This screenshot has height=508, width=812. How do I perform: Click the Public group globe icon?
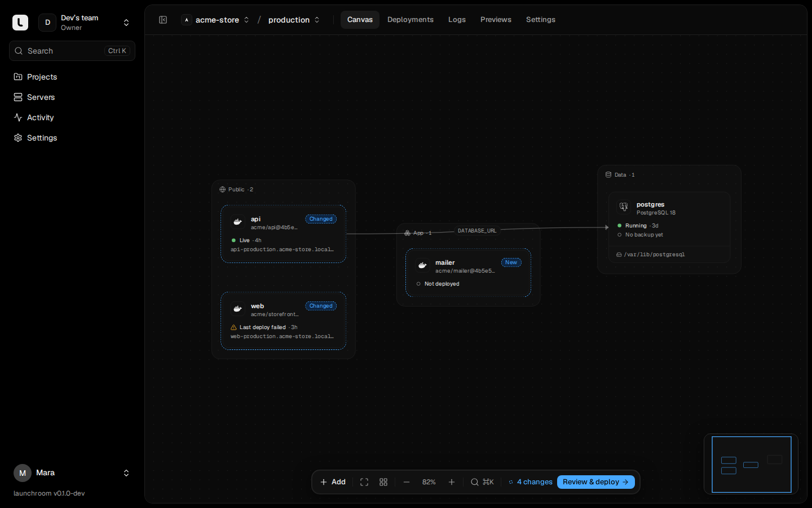222,190
